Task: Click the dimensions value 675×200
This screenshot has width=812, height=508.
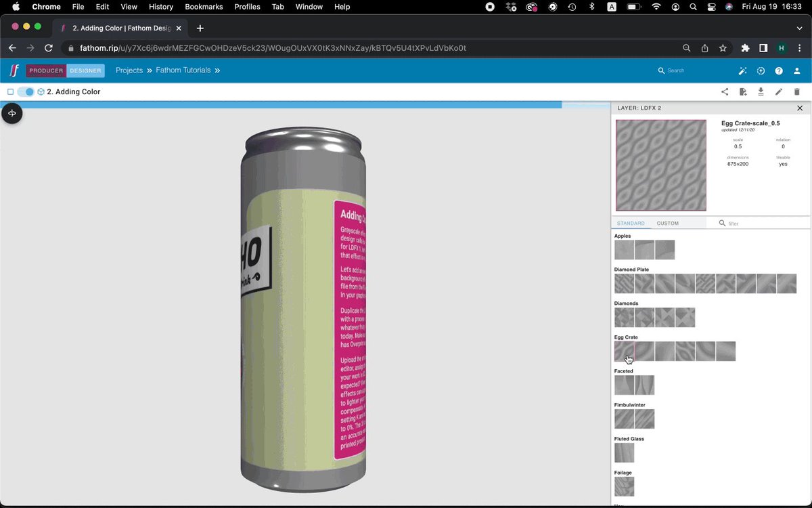Action: tap(738, 164)
